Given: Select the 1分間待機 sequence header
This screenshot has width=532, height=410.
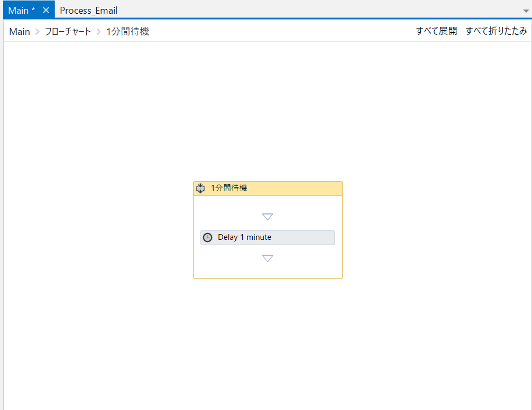Looking at the screenshot, I should 268,189.
